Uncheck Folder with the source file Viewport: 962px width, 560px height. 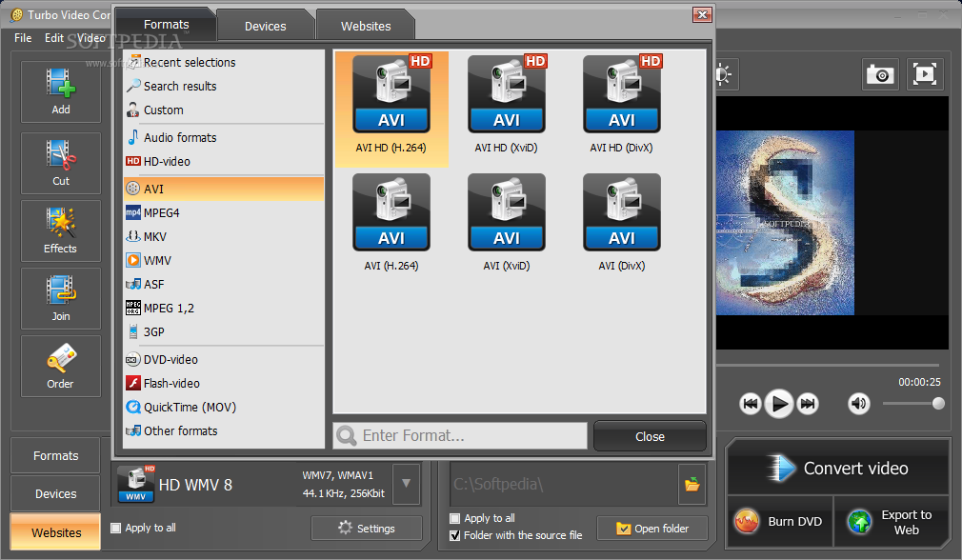(454, 535)
